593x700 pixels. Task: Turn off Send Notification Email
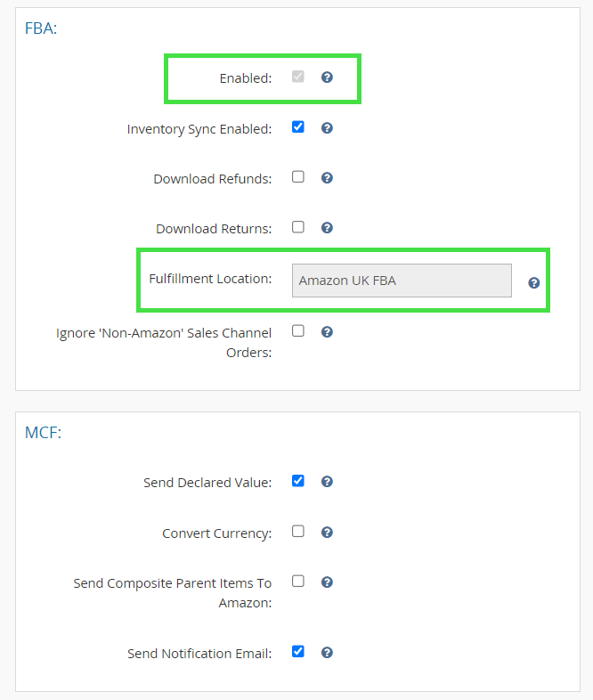[298, 651]
